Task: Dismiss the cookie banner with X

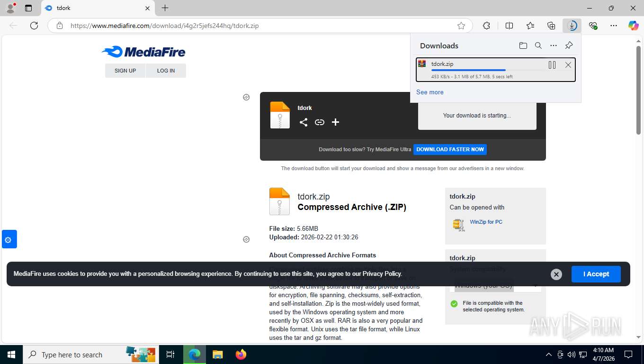Action: point(556,274)
